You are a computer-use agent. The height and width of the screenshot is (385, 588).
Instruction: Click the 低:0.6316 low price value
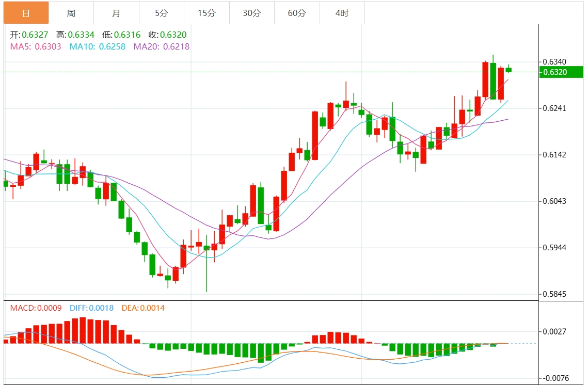click(121, 35)
